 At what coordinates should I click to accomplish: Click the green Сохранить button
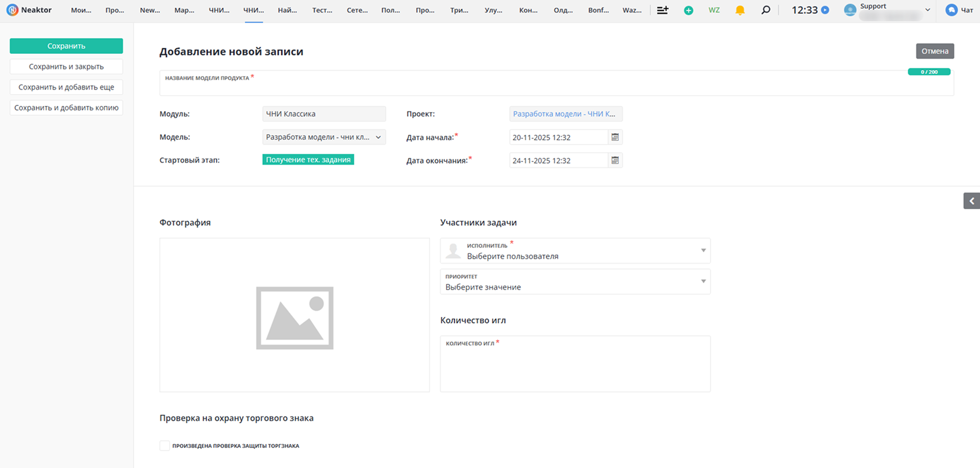(x=66, y=46)
